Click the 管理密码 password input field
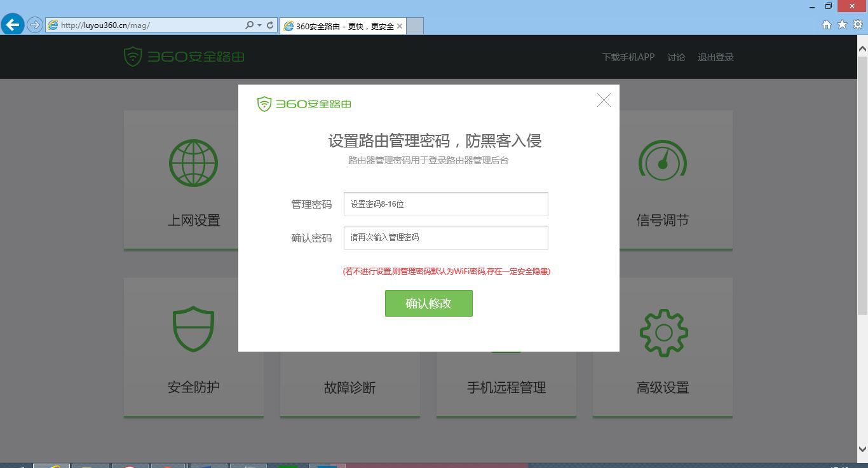This screenshot has height=468, width=868. pyautogui.click(x=445, y=204)
